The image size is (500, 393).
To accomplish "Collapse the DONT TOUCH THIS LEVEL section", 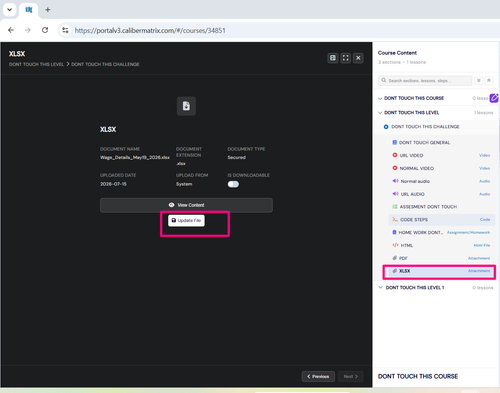I will point(380,113).
